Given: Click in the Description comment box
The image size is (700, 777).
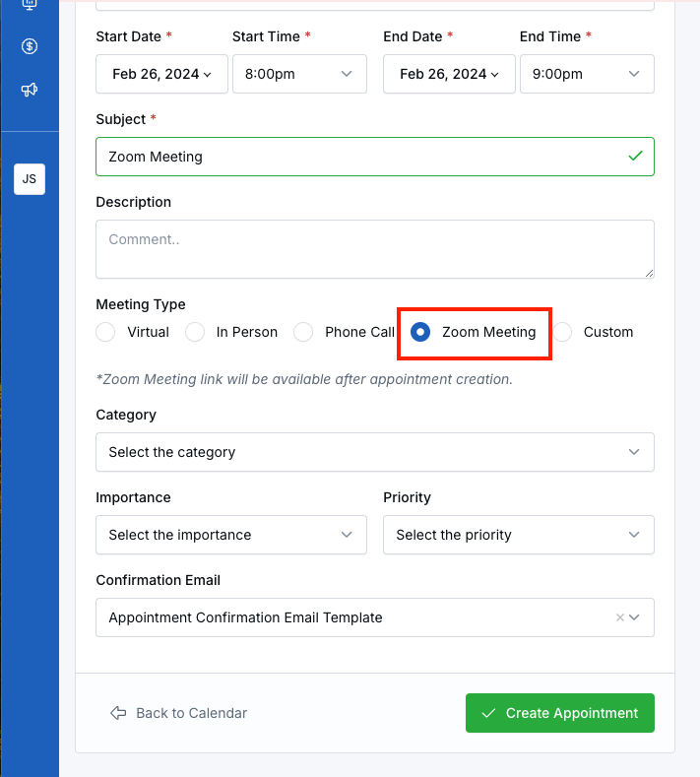Looking at the screenshot, I should pos(375,249).
